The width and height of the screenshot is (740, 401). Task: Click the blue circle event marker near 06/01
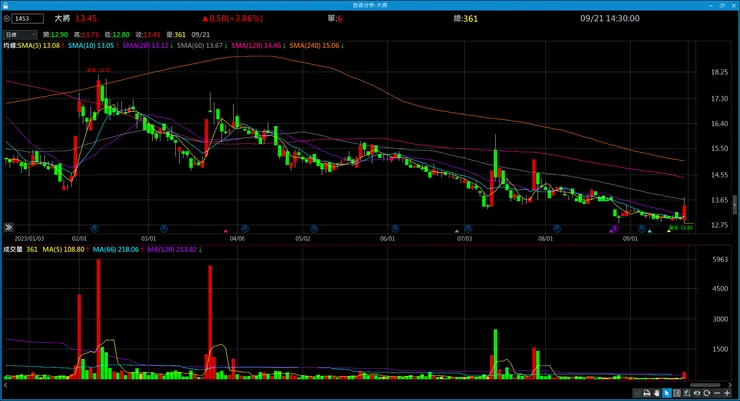tap(395, 228)
